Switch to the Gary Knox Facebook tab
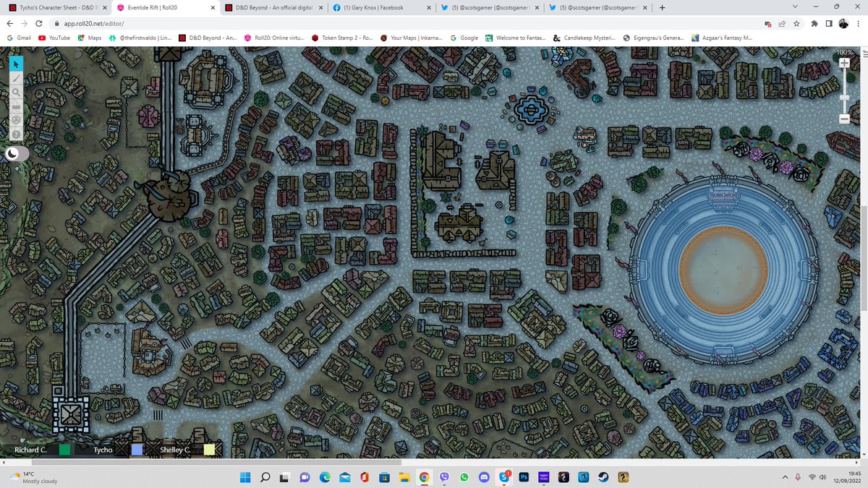 380,7
